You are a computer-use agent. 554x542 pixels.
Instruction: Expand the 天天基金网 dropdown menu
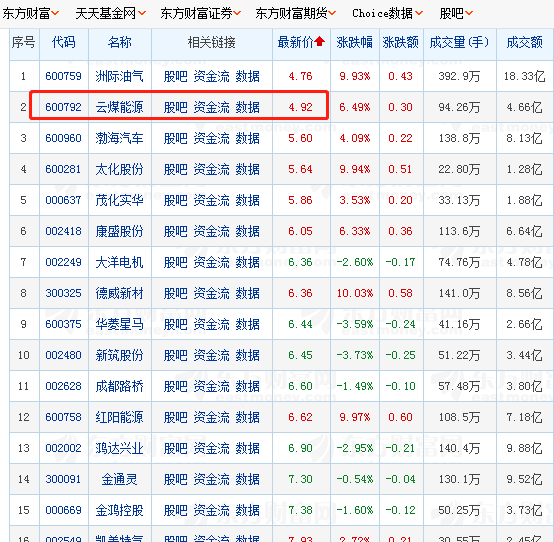(111, 13)
